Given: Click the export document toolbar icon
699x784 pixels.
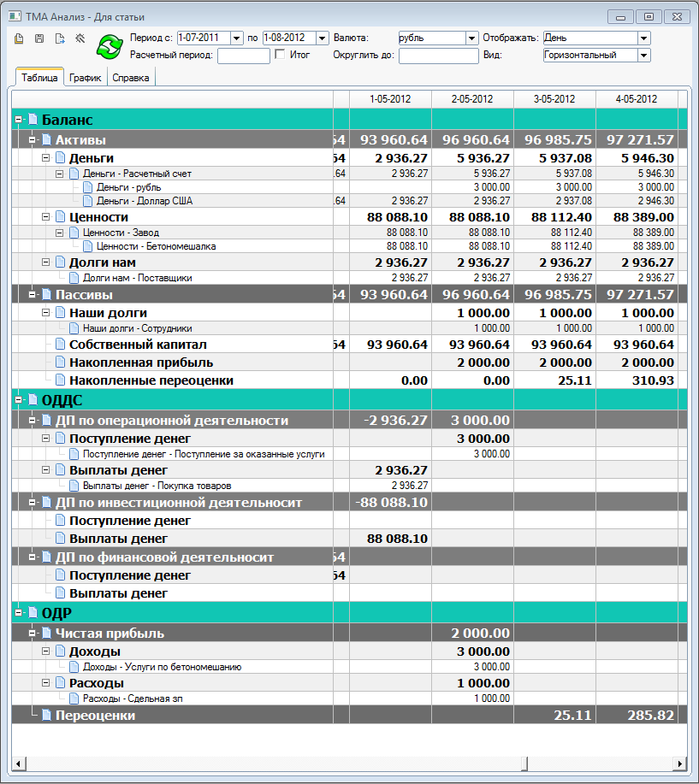Looking at the screenshot, I should click(60, 38).
